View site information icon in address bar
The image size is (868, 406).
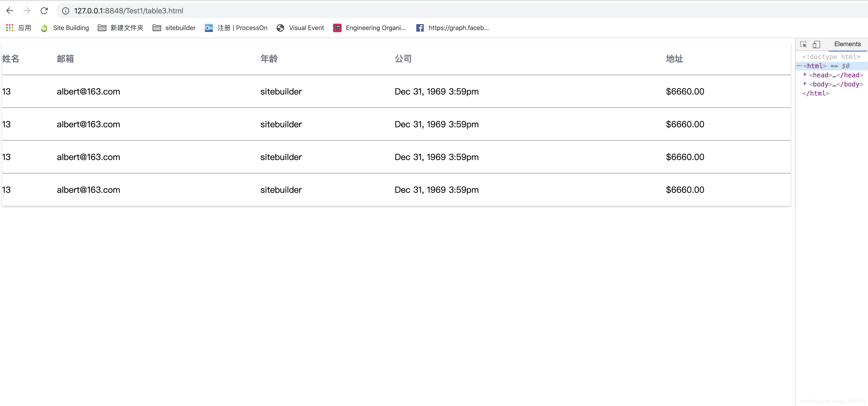(x=66, y=11)
